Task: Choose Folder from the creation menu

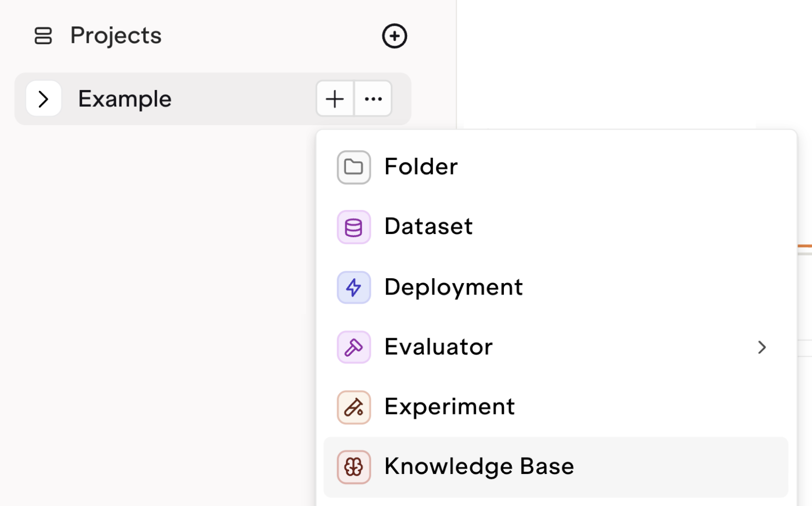Action: pos(421,167)
